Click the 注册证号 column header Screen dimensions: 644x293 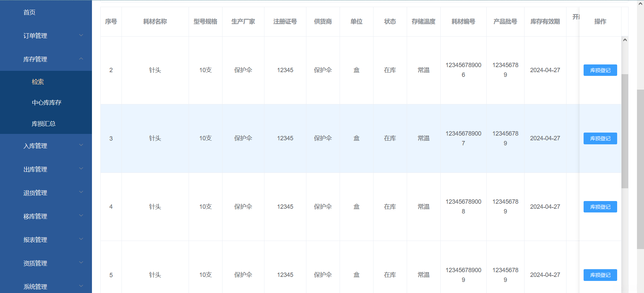point(285,21)
